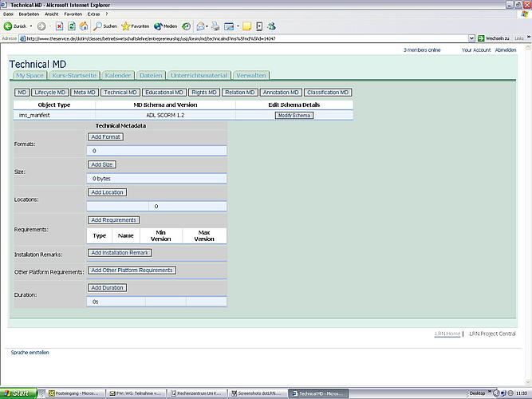Screen dimensions: 532x399
Task: Click the Add Location button
Action: (x=107, y=192)
